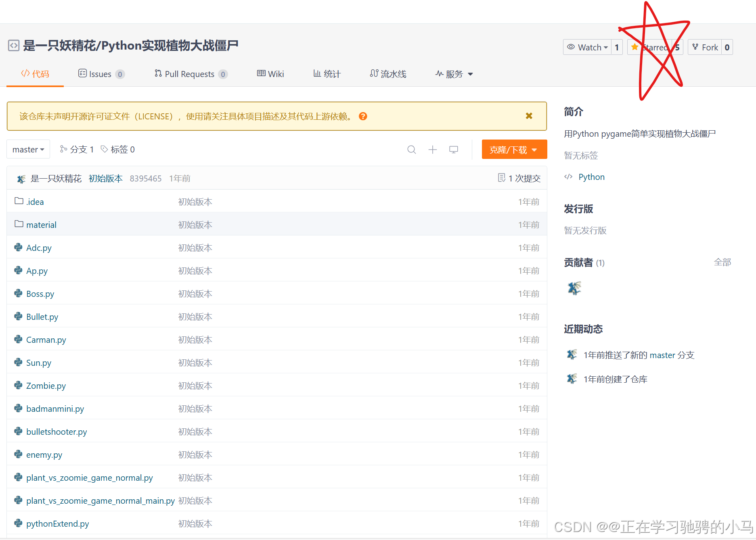The width and height of the screenshot is (756, 540).
Task: Open the Ap.py file
Action: point(37,271)
